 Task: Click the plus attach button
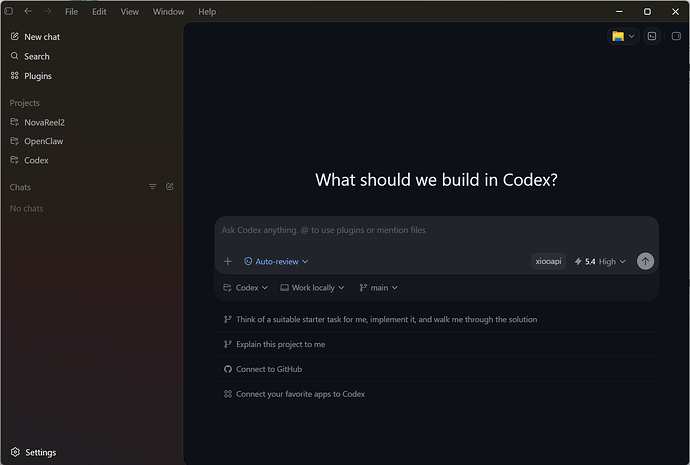[x=228, y=261]
